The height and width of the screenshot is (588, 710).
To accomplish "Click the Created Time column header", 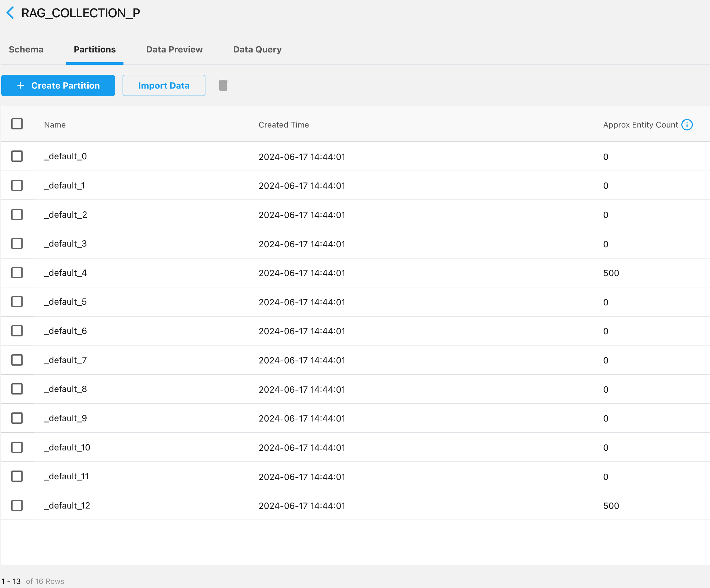I will coord(283,125).
